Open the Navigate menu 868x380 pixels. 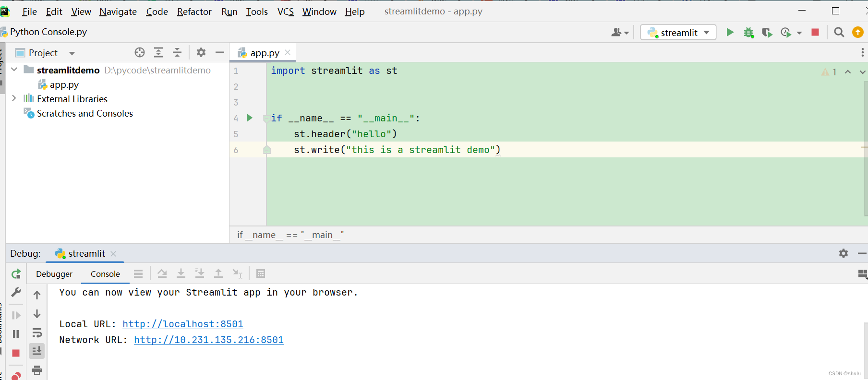click(118, 12)
